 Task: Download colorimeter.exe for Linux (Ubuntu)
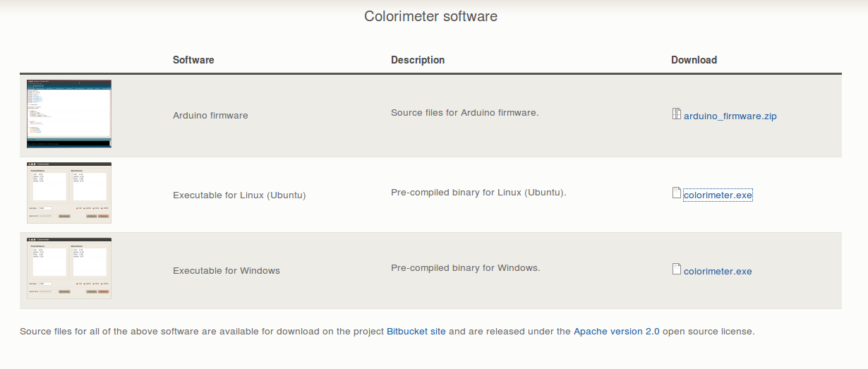[718, 195]
